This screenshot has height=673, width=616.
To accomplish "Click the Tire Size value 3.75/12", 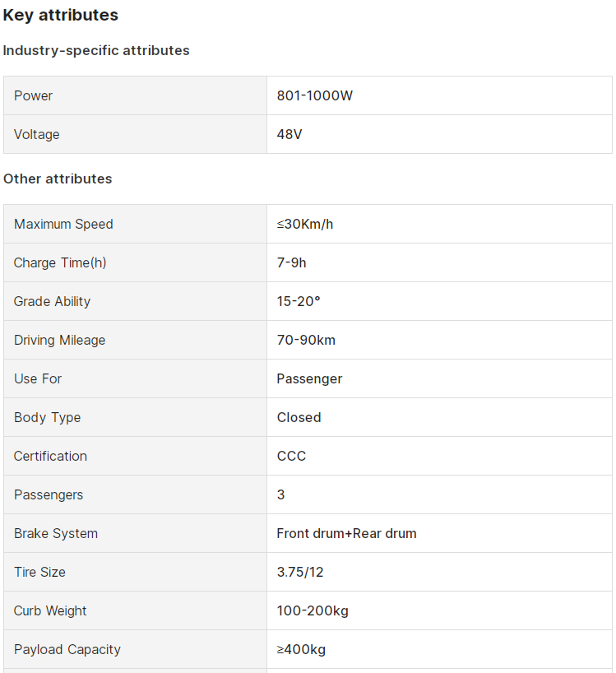I will pyautogui.click(x=300, y=572).
